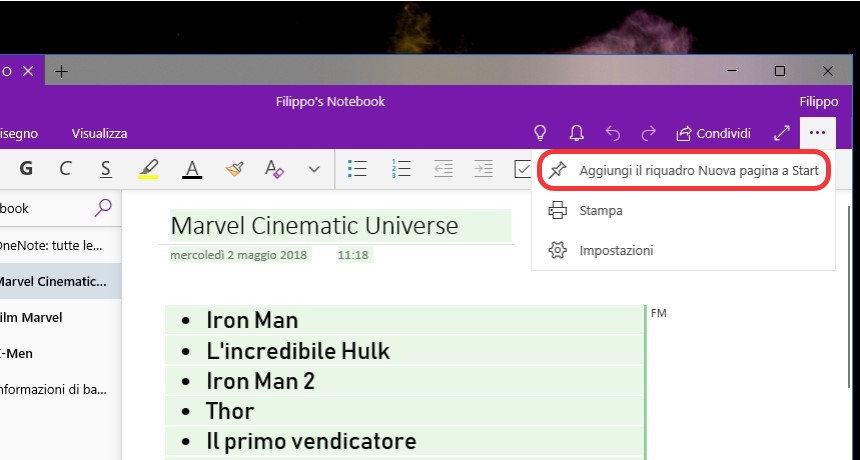Click the Iron Man list item
The width and height of the screenshot is (860, 460).
[252, 320]
